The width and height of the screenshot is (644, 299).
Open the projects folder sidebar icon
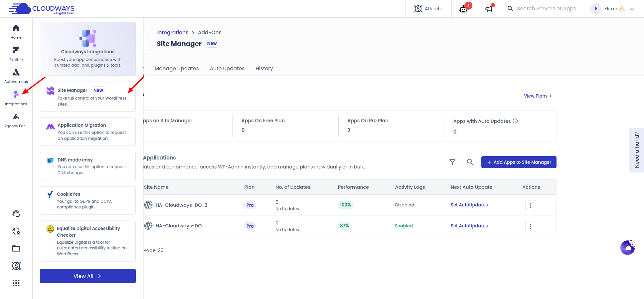pos(16,248)
